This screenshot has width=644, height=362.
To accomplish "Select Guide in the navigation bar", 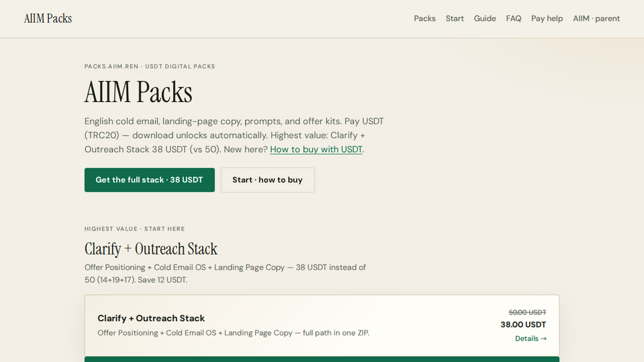I will [x=484, y=19].
